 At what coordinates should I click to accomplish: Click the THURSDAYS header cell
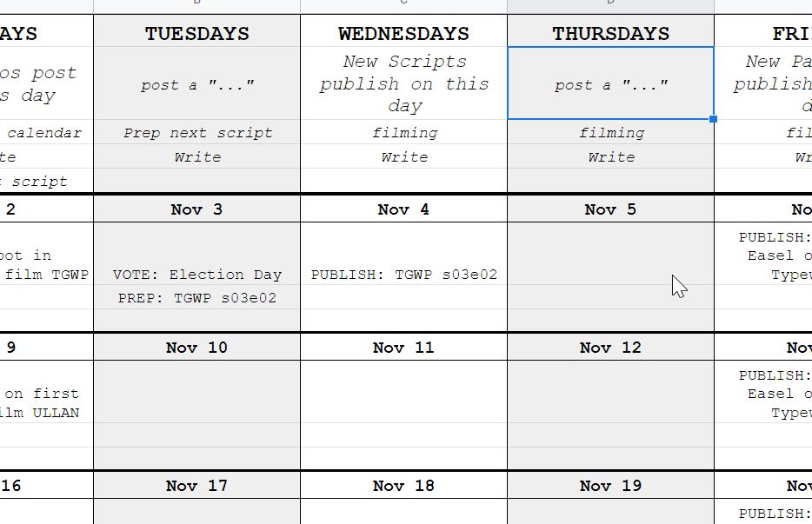pyautogui.click(x=610, y=34)
